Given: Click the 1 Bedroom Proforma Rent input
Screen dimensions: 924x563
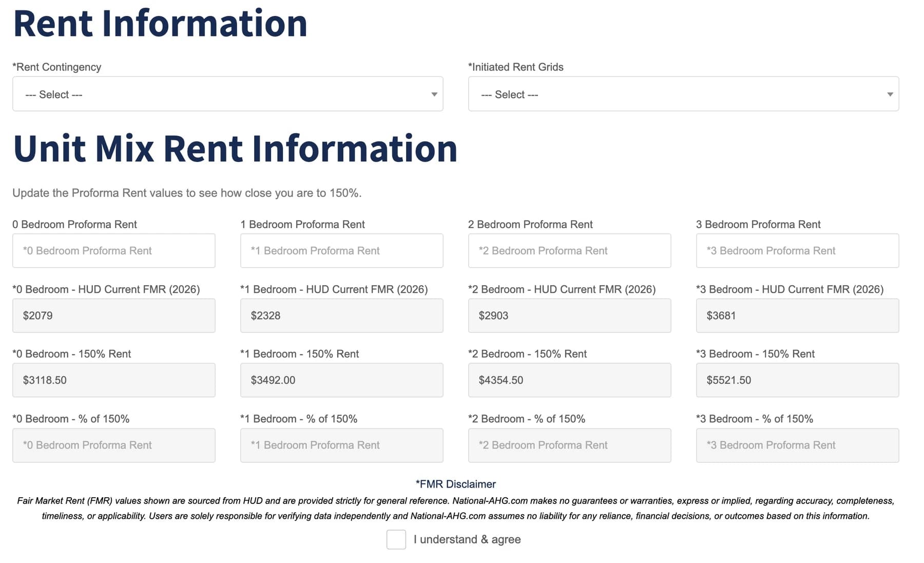Looking at the screenshot, I should [x=341, y=251].
